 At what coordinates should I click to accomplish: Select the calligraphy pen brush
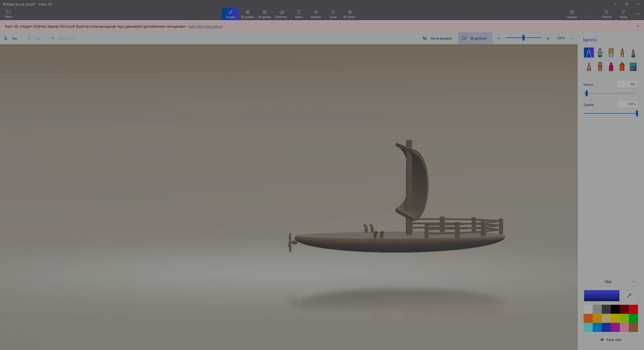pyautogui.click(x=600, y=53)
